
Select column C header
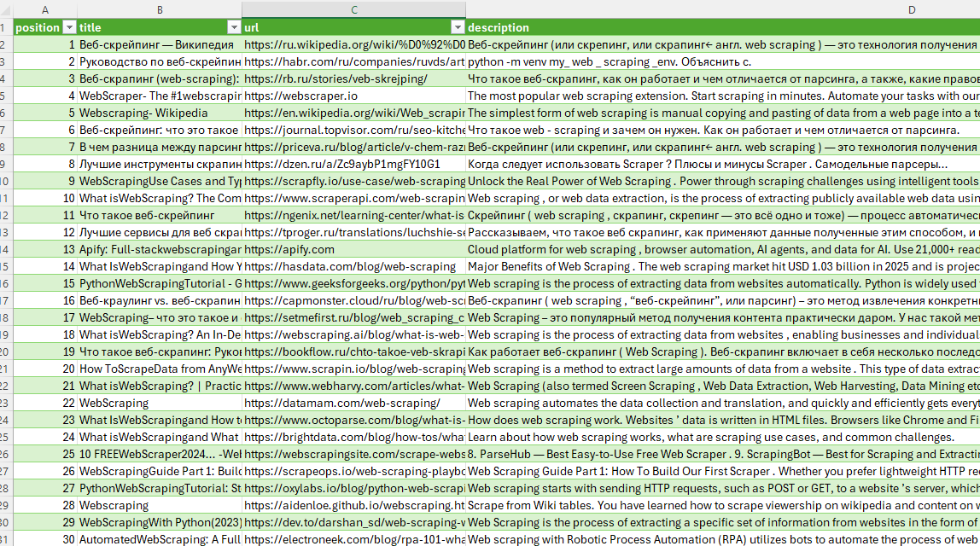[x=353, y=10]
